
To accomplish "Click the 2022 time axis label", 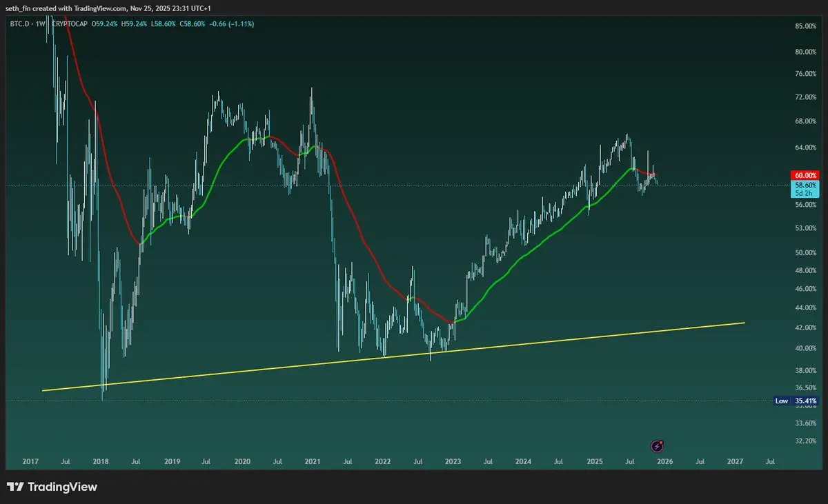I will (x=382, y=461).
